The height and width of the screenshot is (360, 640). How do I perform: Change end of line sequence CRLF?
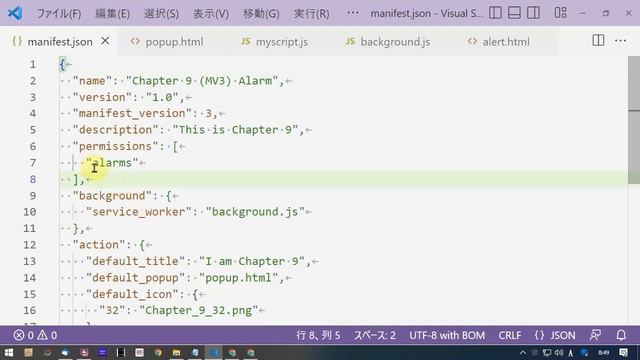coord(509,336)
